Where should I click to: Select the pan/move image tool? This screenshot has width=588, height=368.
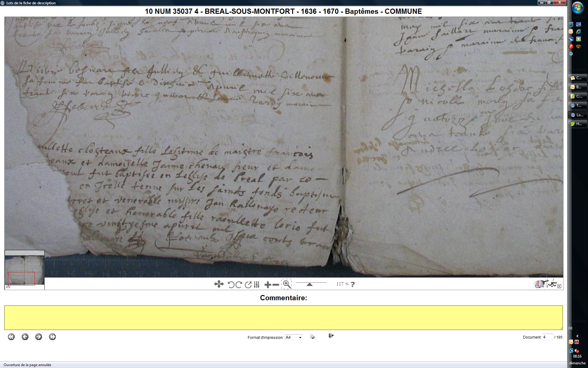[x=219, y=284]
